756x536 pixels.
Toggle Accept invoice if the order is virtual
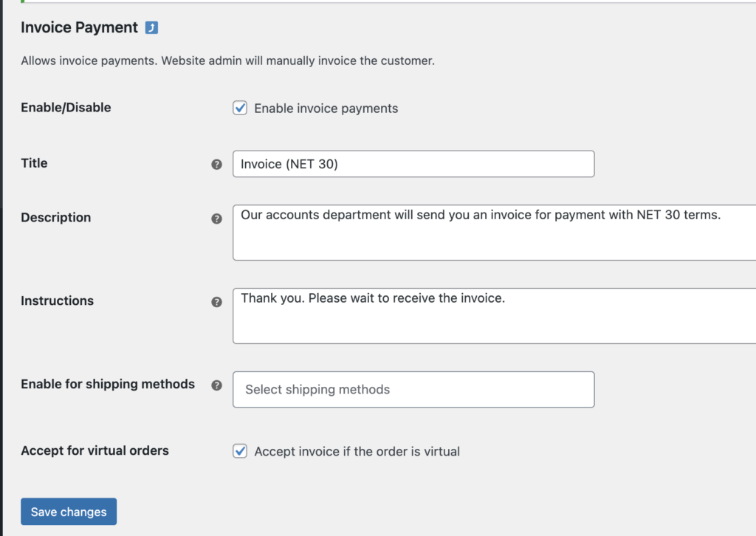click(x=240, y=451)
